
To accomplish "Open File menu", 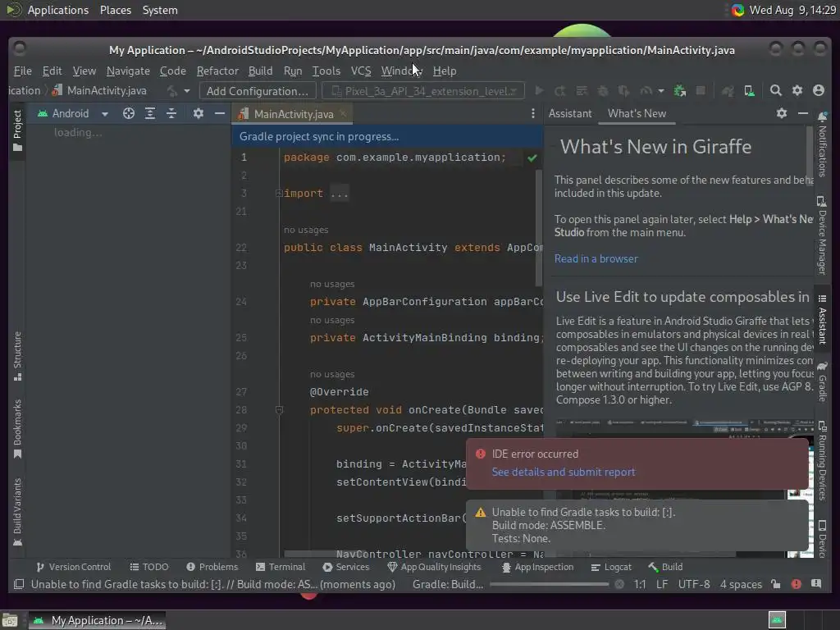I will tap(22, 71).
